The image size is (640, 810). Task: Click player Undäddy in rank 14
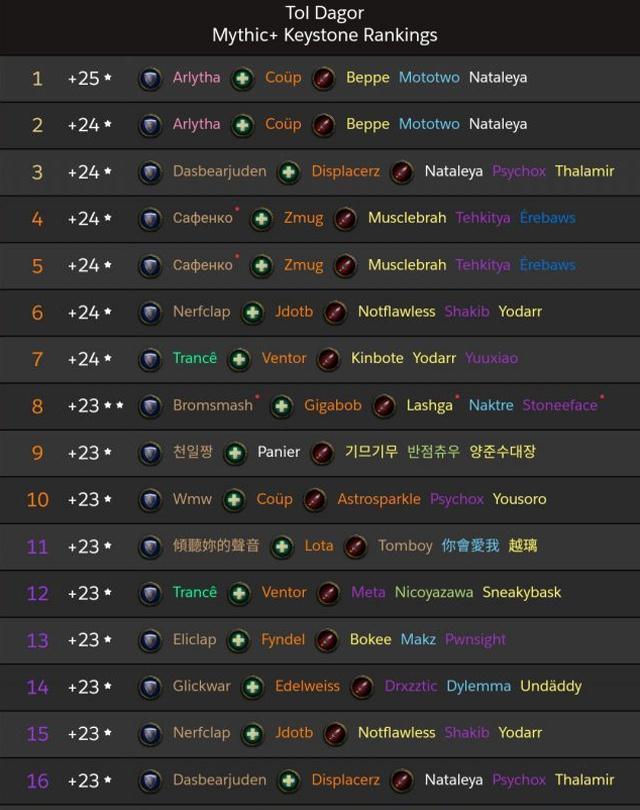[551, 686]
